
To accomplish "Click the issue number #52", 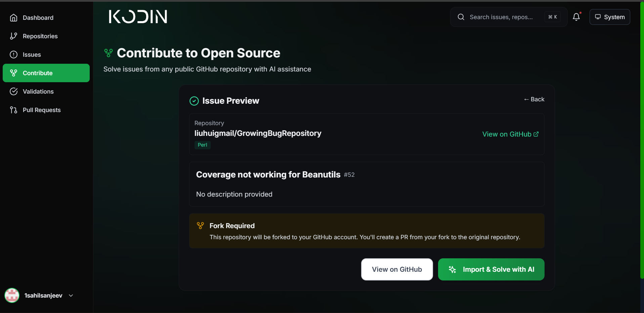I will [349, 175].
